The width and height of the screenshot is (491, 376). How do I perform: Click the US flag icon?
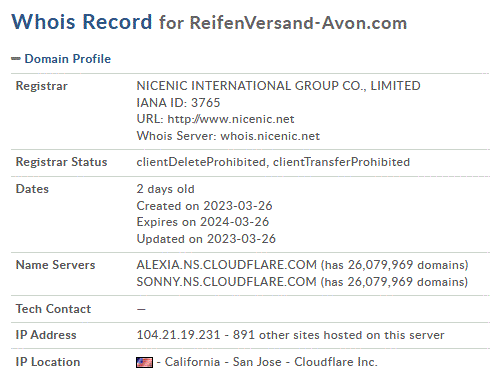(144, 362)
